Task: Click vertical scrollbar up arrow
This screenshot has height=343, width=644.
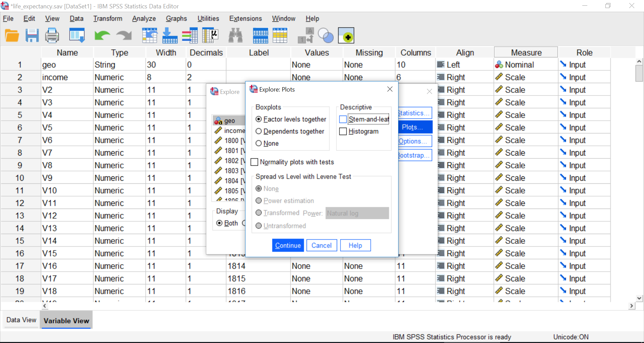Action: tap(639, 62)
